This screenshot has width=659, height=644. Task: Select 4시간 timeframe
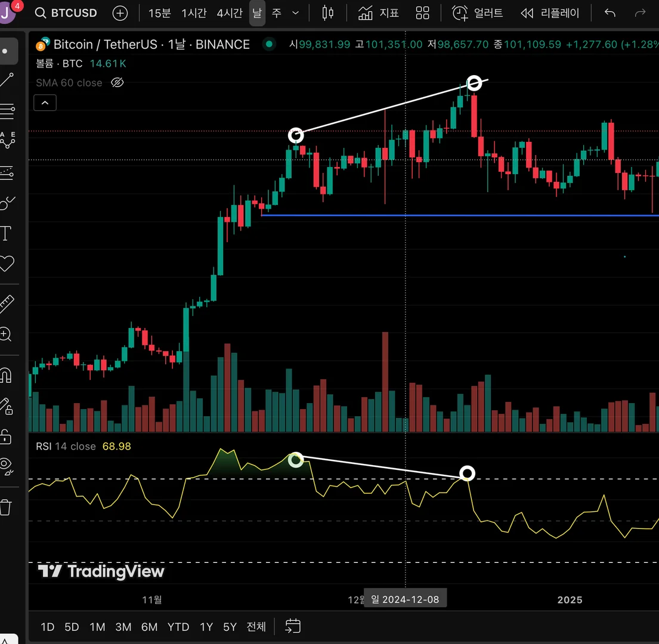[x=230, y=13]
